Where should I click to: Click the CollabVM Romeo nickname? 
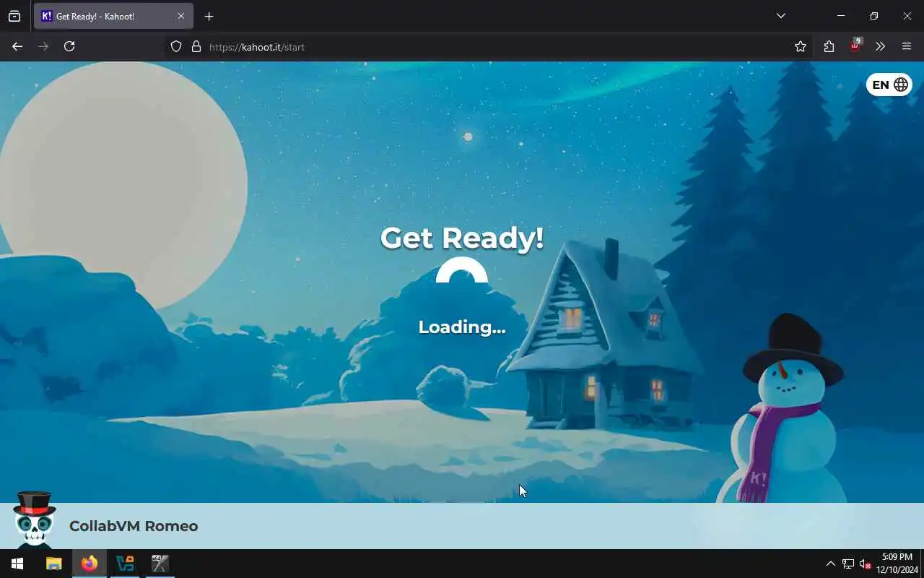[x=134, y=526]
